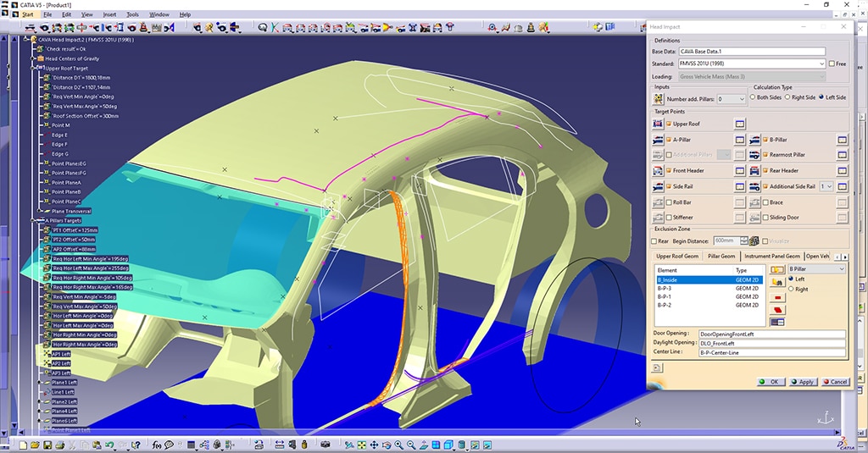Viewport: 868px width, 453px height.
Task: Select the B-P-3 element row
Action: point(709,288)
